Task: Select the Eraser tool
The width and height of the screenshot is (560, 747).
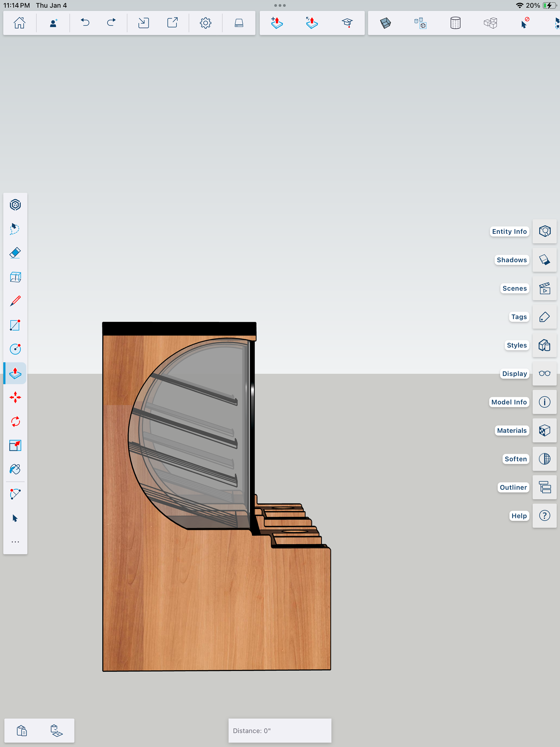Action: tap(15, 253)
